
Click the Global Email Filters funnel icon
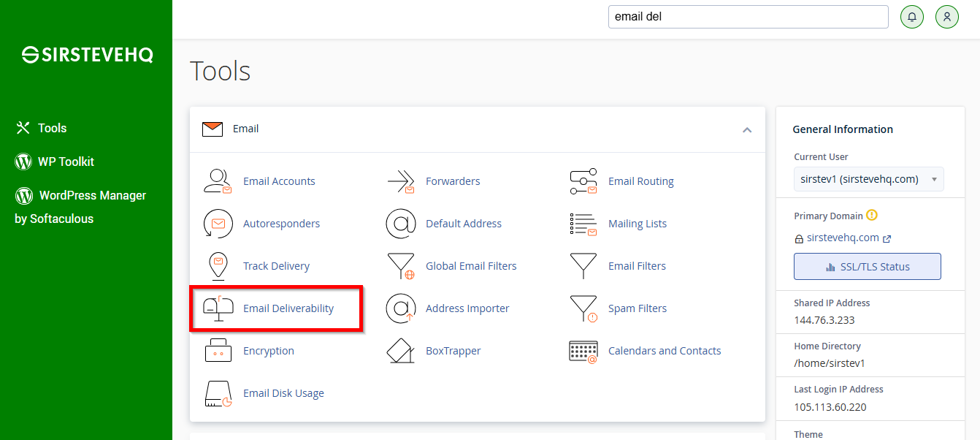tap(400, 266)
